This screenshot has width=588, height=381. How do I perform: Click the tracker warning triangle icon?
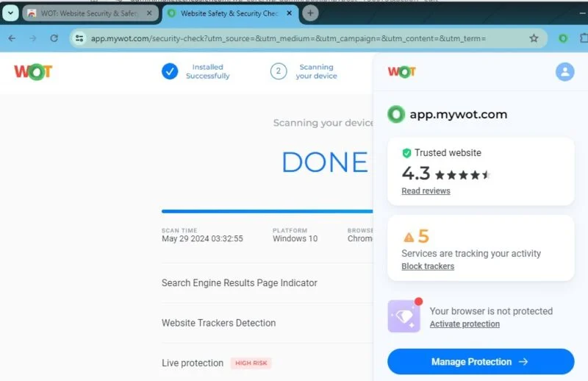[x=409, y=237]
